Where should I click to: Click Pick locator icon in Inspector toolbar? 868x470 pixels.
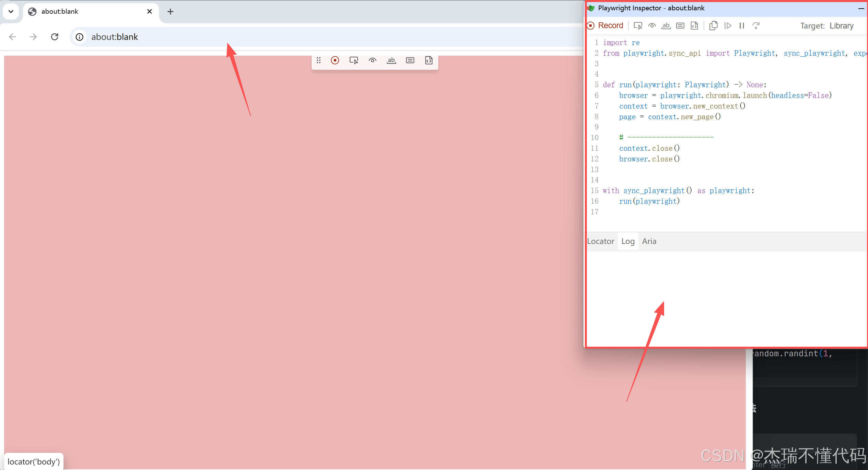pyautogui.click(x=638, y=26)
